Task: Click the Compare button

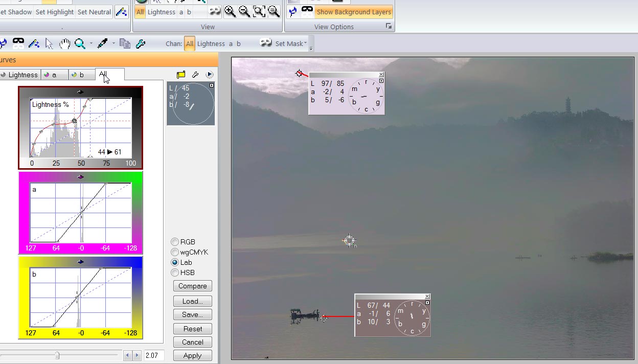Action: (x=192, y=286)
